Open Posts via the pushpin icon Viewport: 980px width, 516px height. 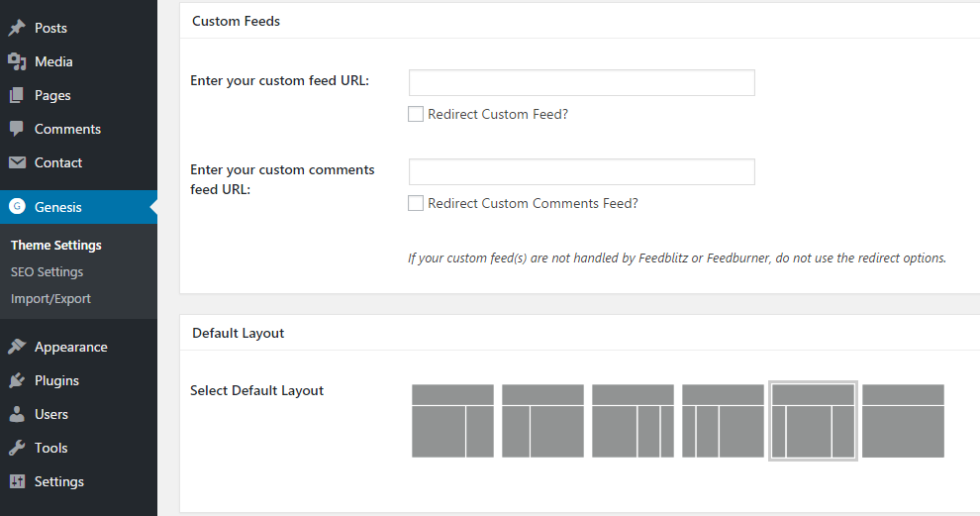click(17, 28)
